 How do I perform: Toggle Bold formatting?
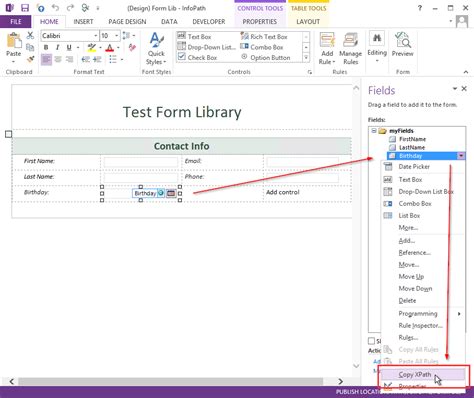coord(46,48)
